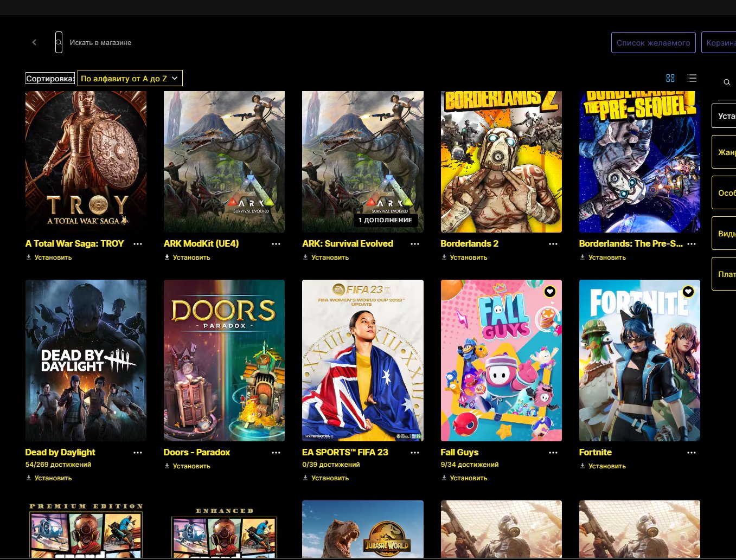Install EA SPORTS FIFA 23

[325, 478]
